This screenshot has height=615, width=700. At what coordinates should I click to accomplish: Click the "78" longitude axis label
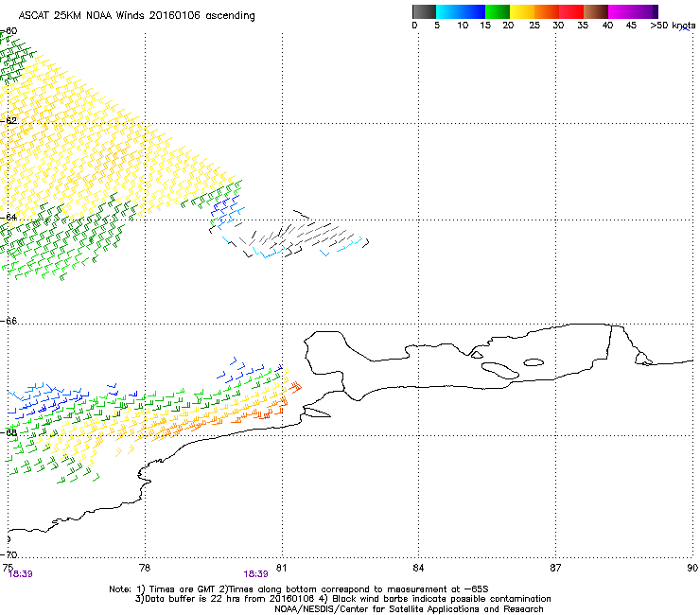pos(145,568)
